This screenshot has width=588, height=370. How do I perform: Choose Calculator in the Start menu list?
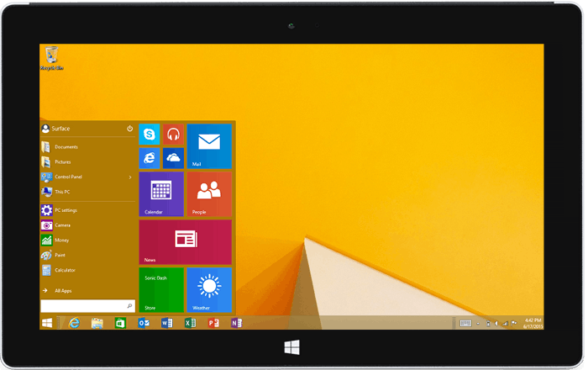click(x=65, y=270)
